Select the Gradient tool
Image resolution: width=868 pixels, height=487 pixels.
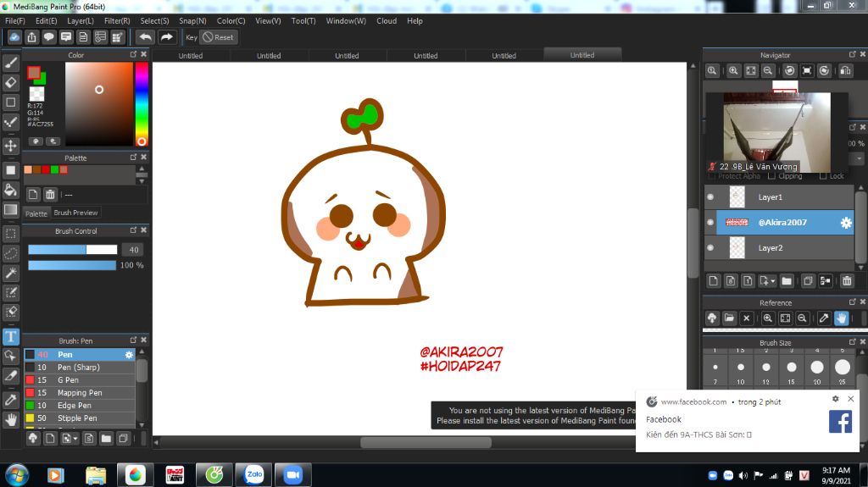(10, 210)
